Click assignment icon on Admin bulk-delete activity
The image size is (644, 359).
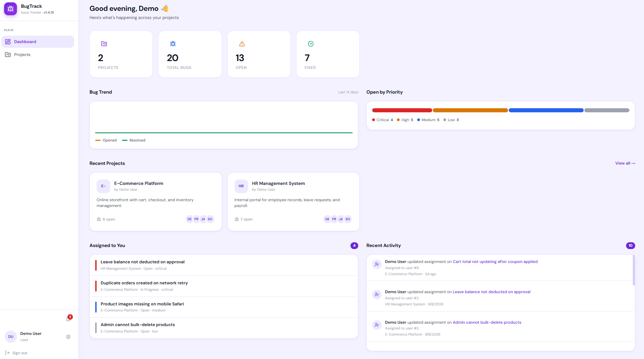point(377,325)
